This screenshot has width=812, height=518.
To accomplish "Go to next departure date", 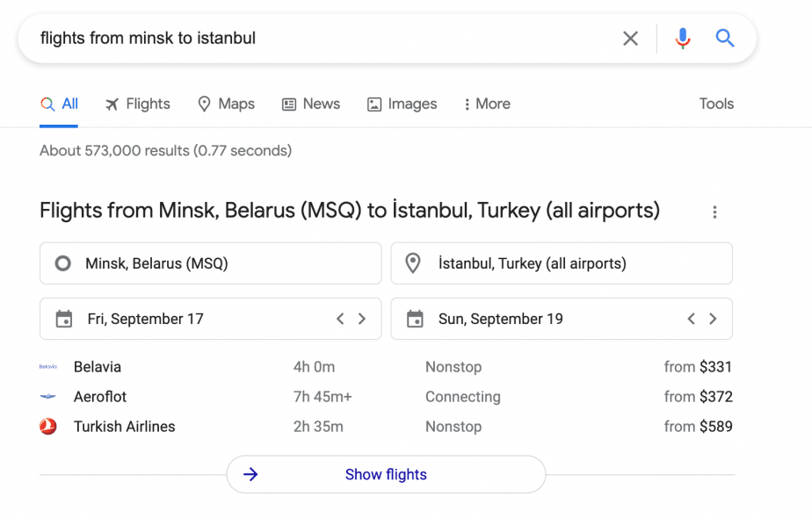I will 362,319.
